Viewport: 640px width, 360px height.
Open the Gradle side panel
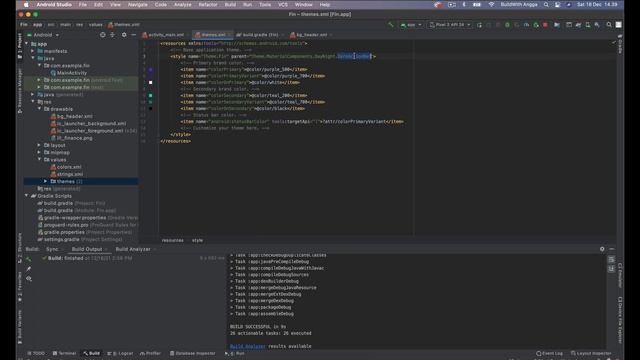tap(620, 44)
